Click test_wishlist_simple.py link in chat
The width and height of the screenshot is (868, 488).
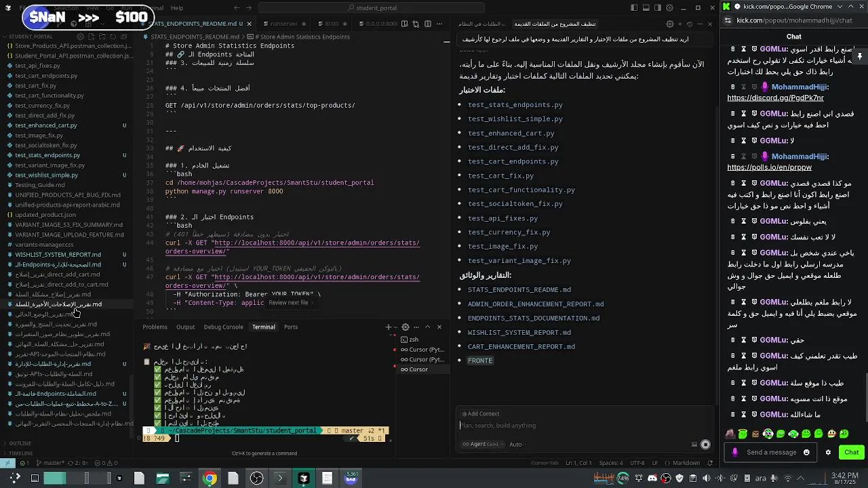tap(515, 119)
